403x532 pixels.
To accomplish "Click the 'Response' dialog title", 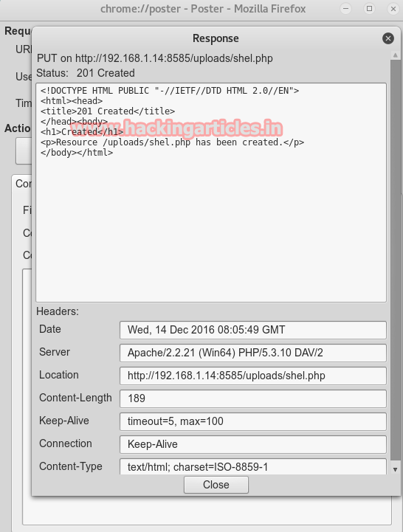I will pyautogui.click(x=216, y=38).
